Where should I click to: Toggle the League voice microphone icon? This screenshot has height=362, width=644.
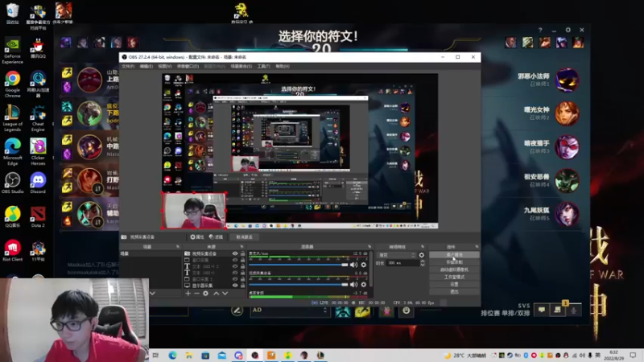pos(574,310)
